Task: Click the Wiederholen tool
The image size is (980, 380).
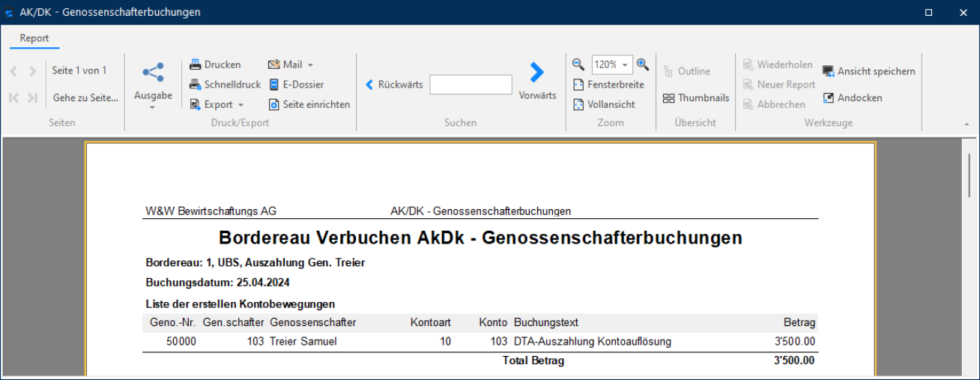Action: coord(778,64)
